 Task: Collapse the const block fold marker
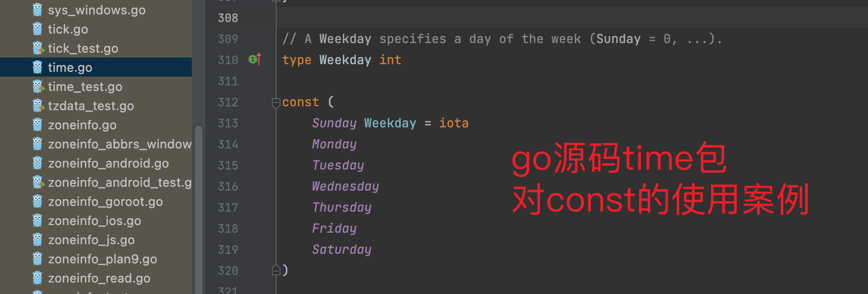click(276, 102)
